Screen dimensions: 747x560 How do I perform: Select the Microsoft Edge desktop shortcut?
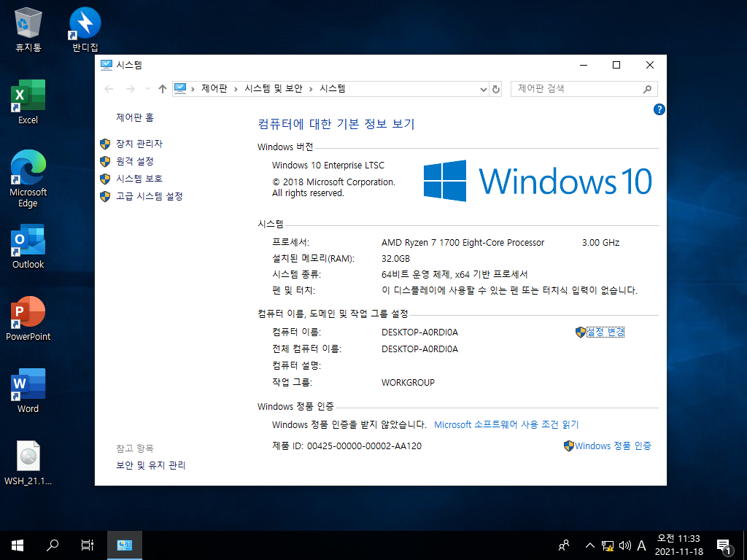tap(28, 179)
